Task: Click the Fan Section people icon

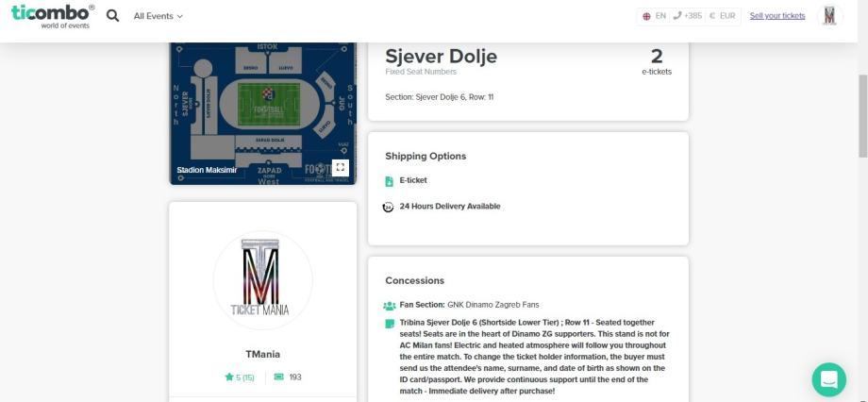Action: (x=390, y=306)
